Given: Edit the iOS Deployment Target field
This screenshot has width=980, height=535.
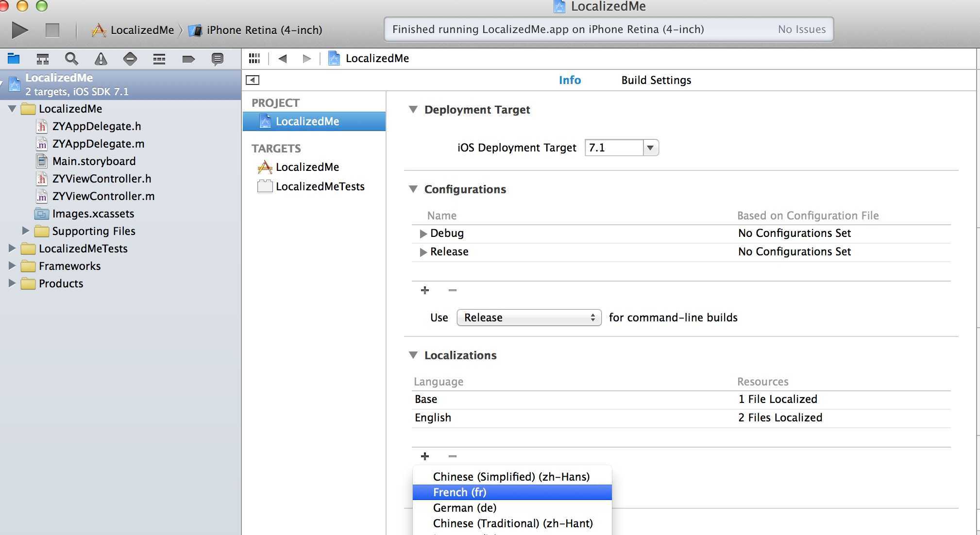Looking at the screenshot, I should click(x=614, y=148).
